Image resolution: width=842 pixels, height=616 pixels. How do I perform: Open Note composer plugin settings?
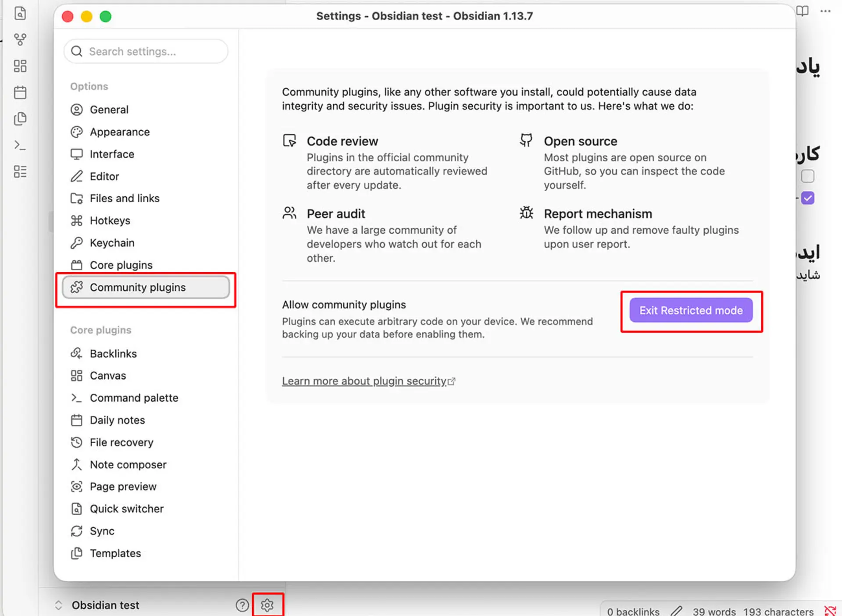pyautogui.click(x=146, y=464)
